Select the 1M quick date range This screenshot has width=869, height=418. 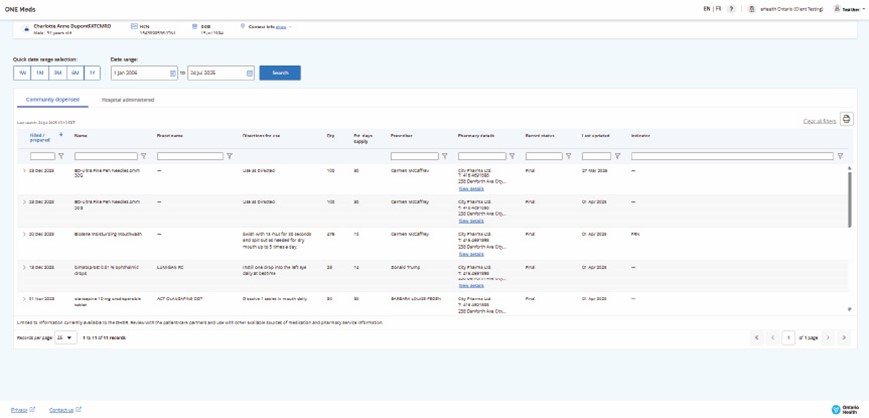(40, 73)
